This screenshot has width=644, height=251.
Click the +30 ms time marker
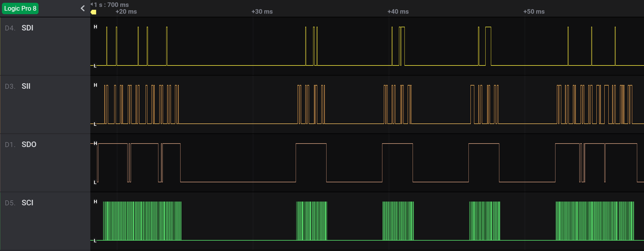click(x=262, y=12)
